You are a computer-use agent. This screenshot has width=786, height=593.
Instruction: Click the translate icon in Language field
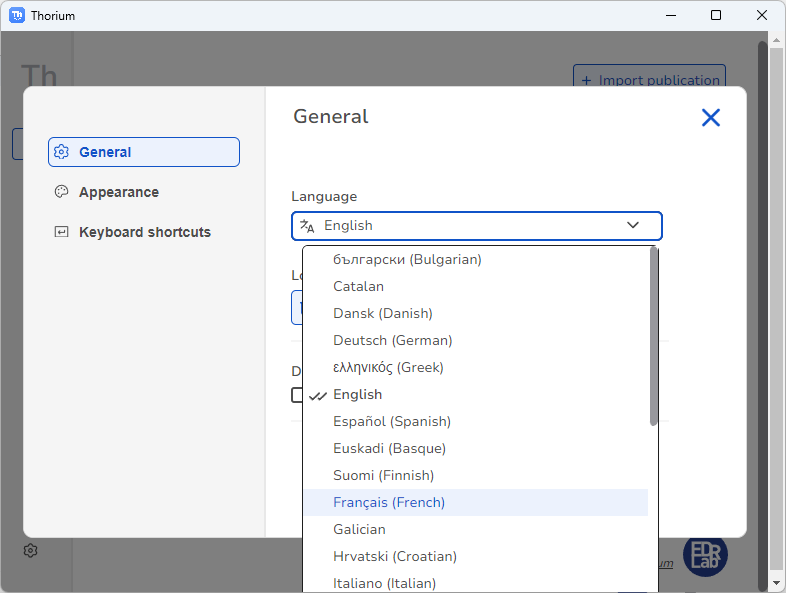coord(307,226)
